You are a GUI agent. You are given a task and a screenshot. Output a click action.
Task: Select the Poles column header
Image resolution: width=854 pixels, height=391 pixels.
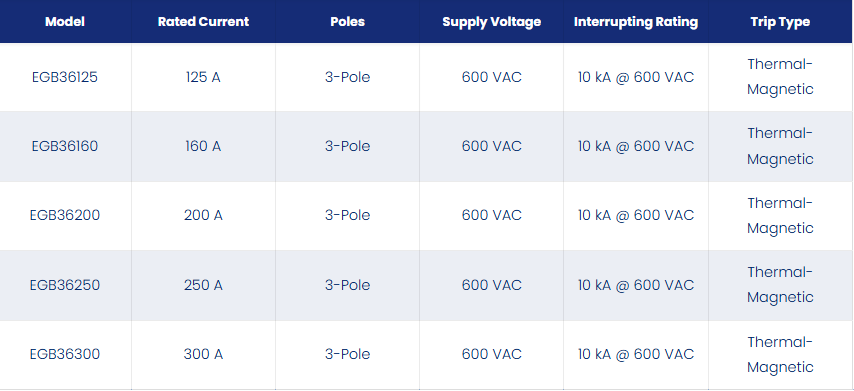[x=347, y=22]
